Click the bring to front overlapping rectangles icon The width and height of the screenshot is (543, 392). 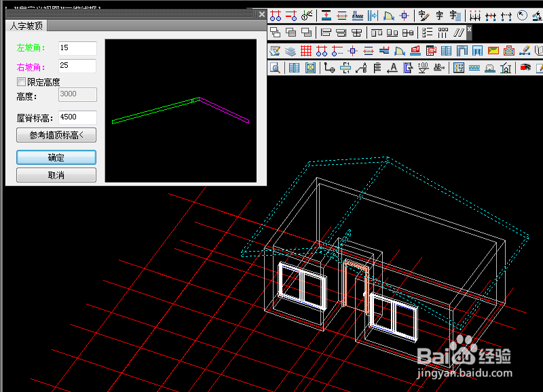pyautogui.click(x=276, y=33)
